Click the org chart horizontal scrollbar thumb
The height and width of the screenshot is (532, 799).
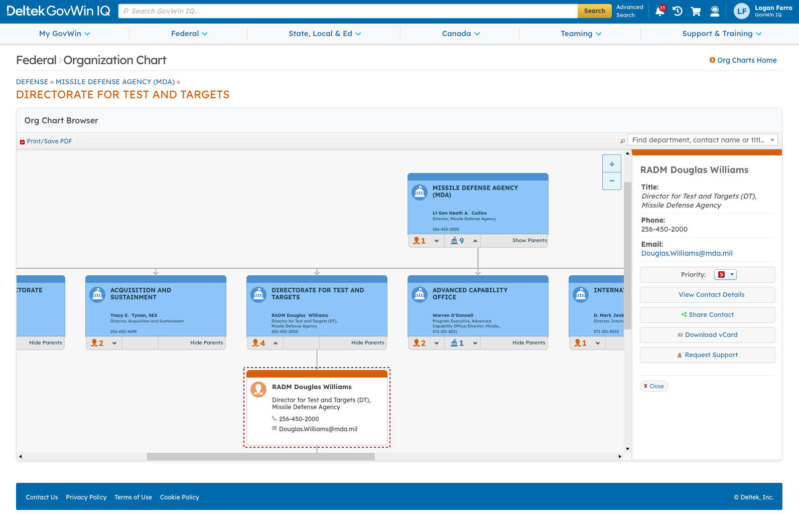(x=261, y=457)
